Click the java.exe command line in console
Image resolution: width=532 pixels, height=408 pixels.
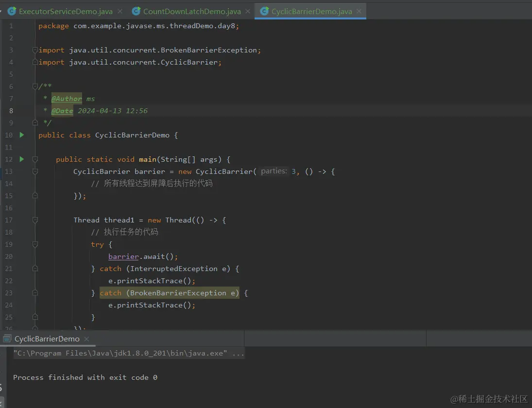tap(129, 354)
